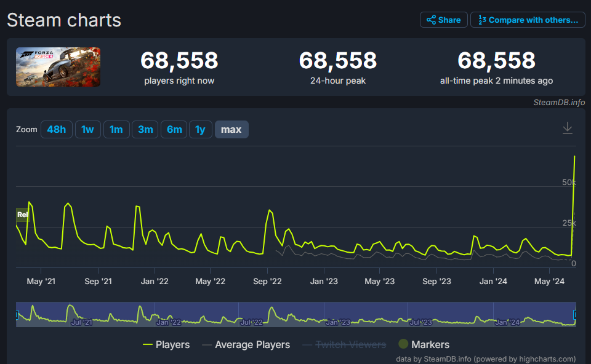Click the chart download menu icon

pos(567,128)
